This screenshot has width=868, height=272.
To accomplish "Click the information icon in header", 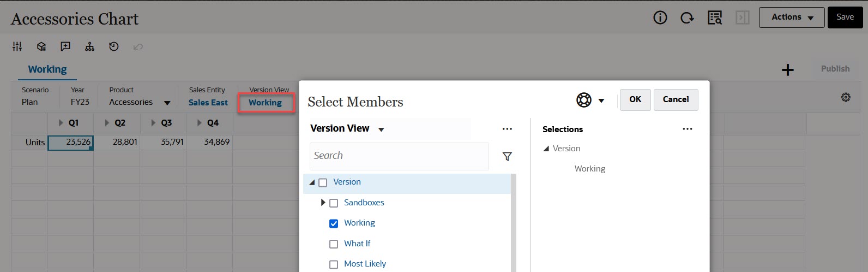I will (x=660, y=17).
